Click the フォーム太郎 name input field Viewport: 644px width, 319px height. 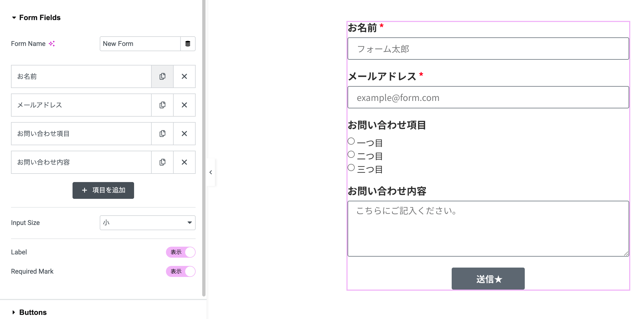click(x=488, y=49)
